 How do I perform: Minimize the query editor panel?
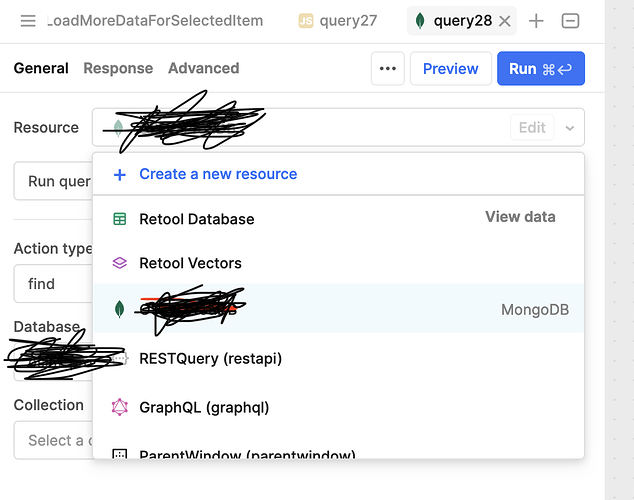tap(570, 21)
